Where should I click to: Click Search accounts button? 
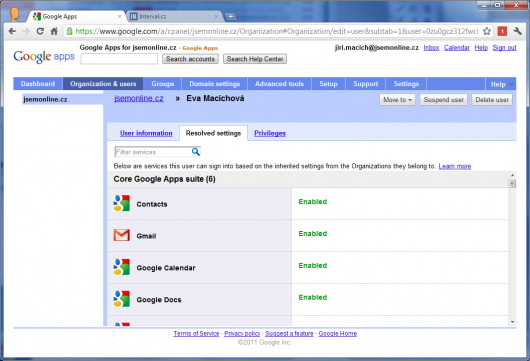[x=190, y=59]
